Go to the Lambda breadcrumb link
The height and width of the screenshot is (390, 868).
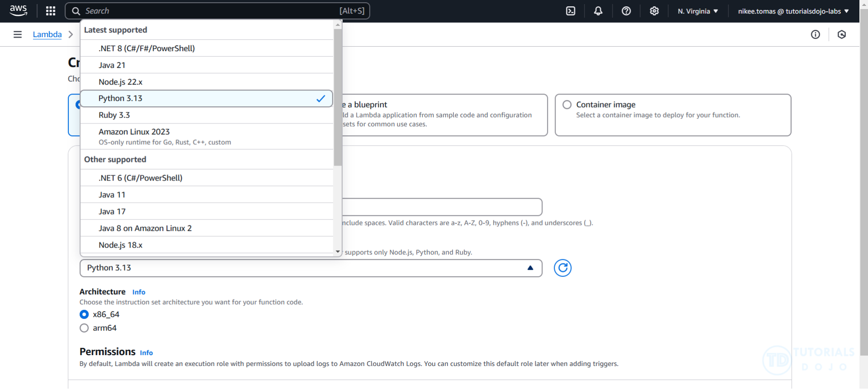coord(47,34)
